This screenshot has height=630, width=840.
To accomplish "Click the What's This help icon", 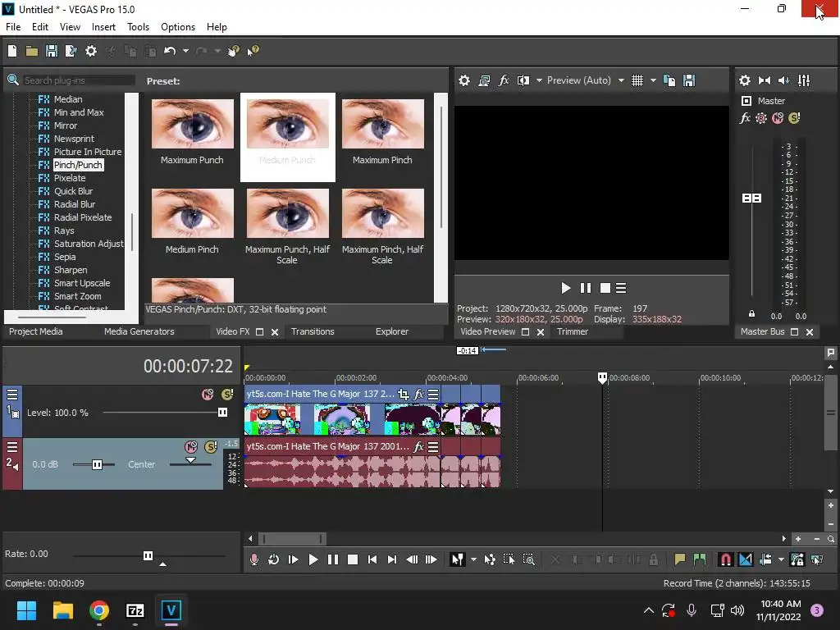I will point(253,51).
